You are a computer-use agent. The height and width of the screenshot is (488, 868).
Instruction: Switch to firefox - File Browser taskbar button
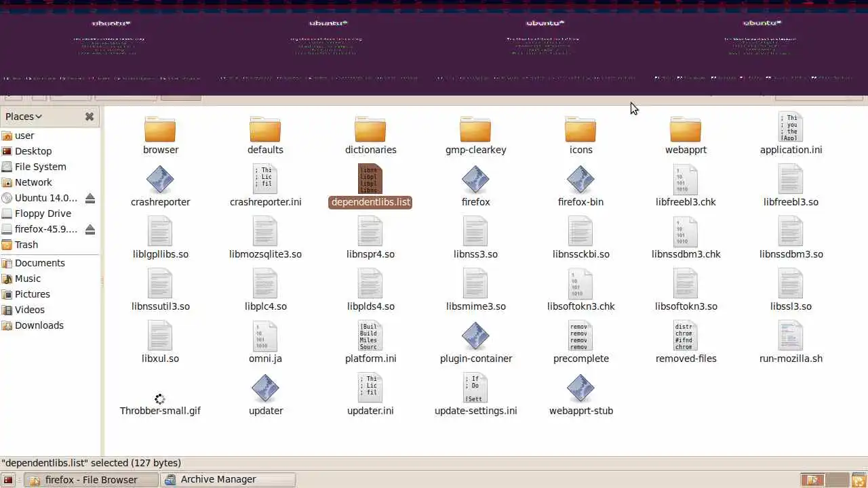point(92,480)
